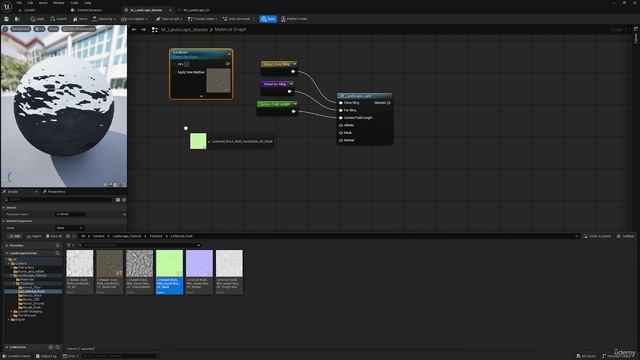Click the Clean Graph button
Screen dimensions: 640x360
coord(169,19)
